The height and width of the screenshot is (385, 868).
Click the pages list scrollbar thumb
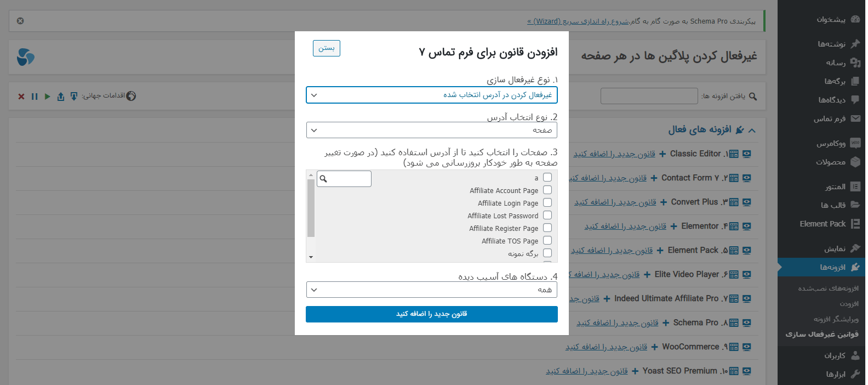click(311, 208)
